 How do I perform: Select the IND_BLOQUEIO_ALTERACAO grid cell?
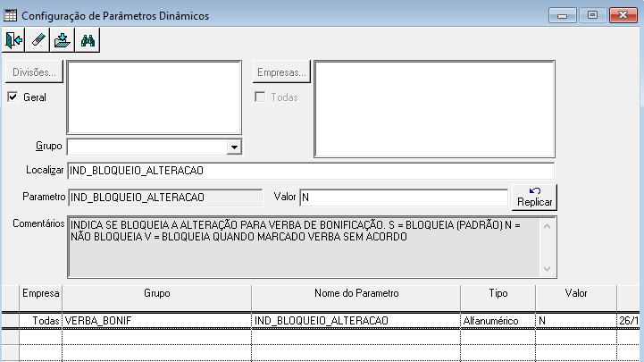[356, 321]
